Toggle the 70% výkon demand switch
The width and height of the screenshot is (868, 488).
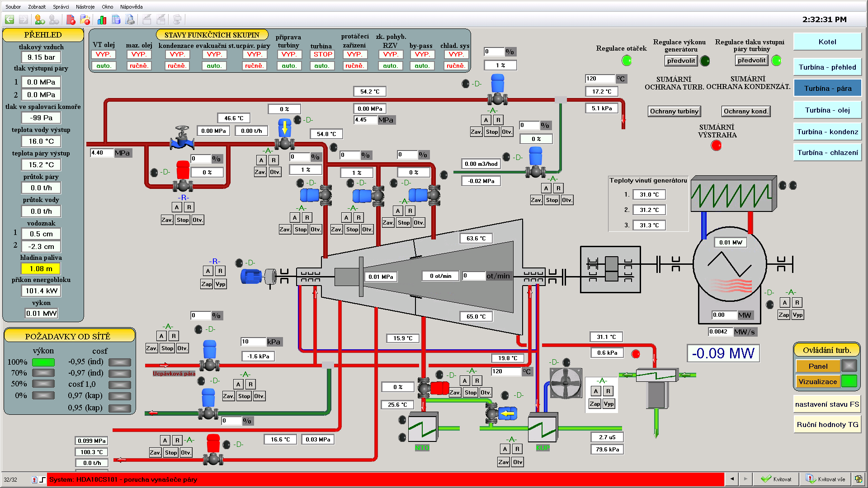pyautogui.click(x=43, y=373)
